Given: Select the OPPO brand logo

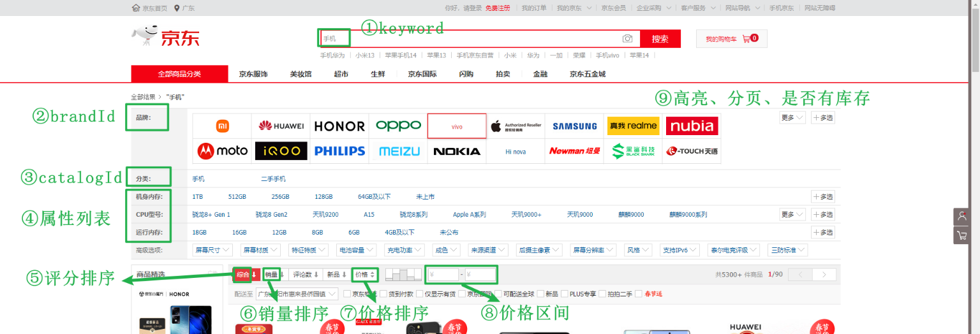Looking at the screenshot, I should coord(398,126).
